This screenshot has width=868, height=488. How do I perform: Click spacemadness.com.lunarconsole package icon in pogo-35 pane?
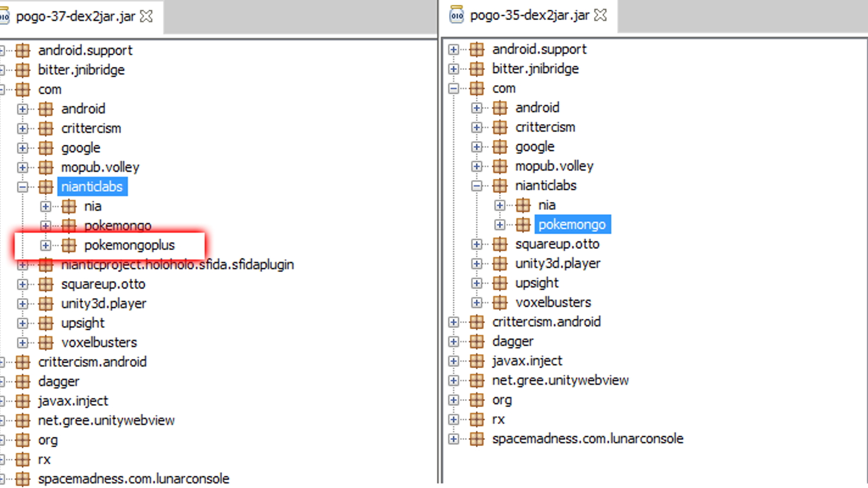click(x=477, y=439)
